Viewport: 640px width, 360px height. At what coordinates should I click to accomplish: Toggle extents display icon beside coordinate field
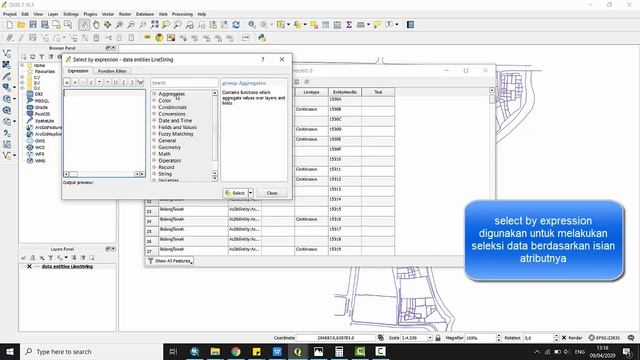(380, 338)
